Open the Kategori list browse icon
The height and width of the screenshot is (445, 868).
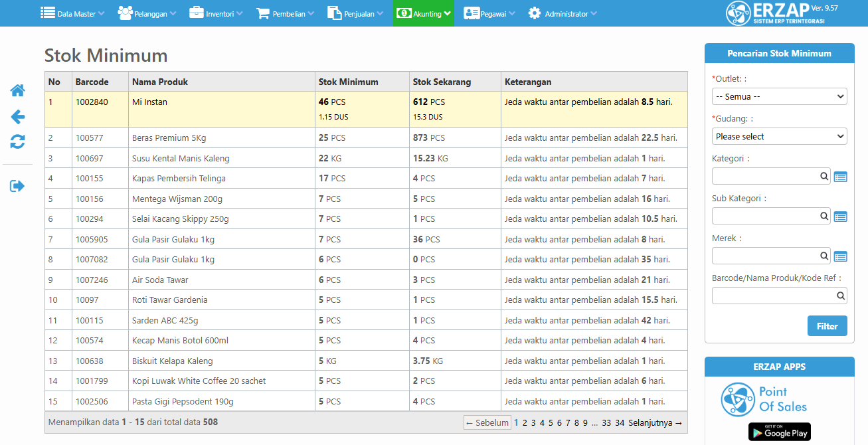coord(840,177)
